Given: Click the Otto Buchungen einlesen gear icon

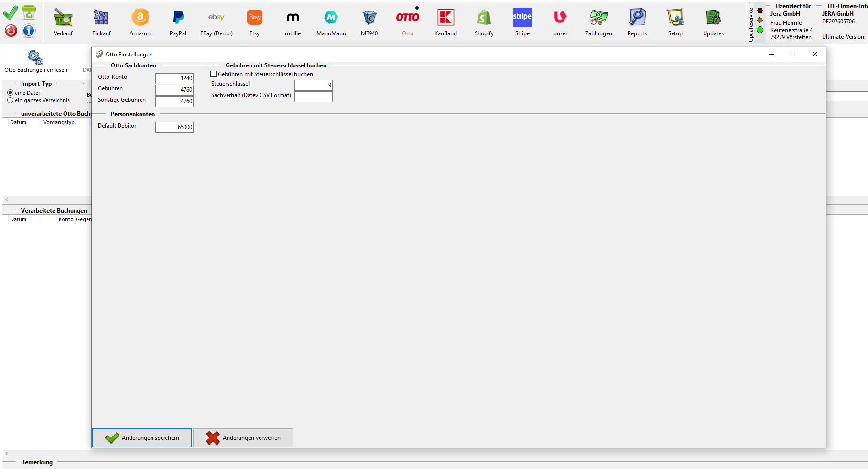Looking at the screenshot, I should (x=36, y=58).
